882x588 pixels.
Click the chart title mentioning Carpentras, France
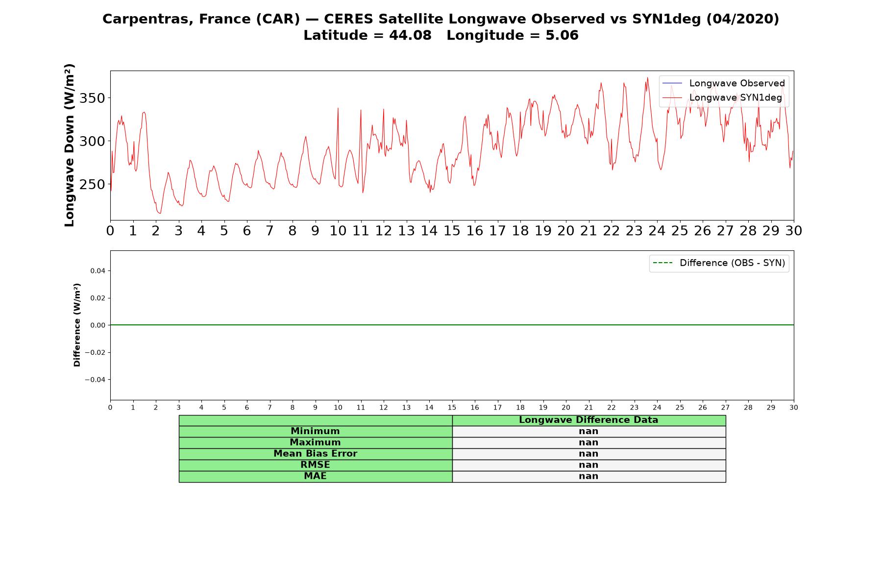[441, 19]
